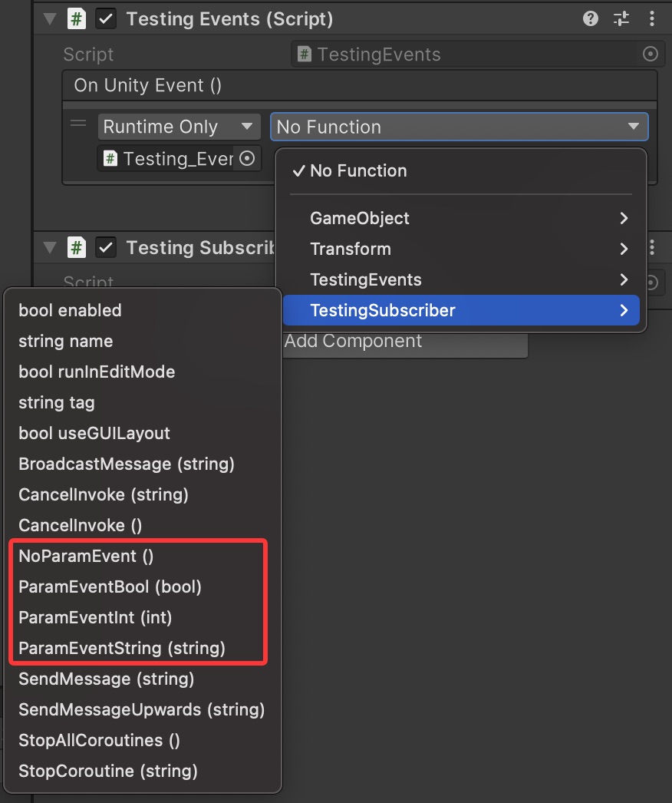Toggle the Testing Subscriber component checkbox

point(106,247)
